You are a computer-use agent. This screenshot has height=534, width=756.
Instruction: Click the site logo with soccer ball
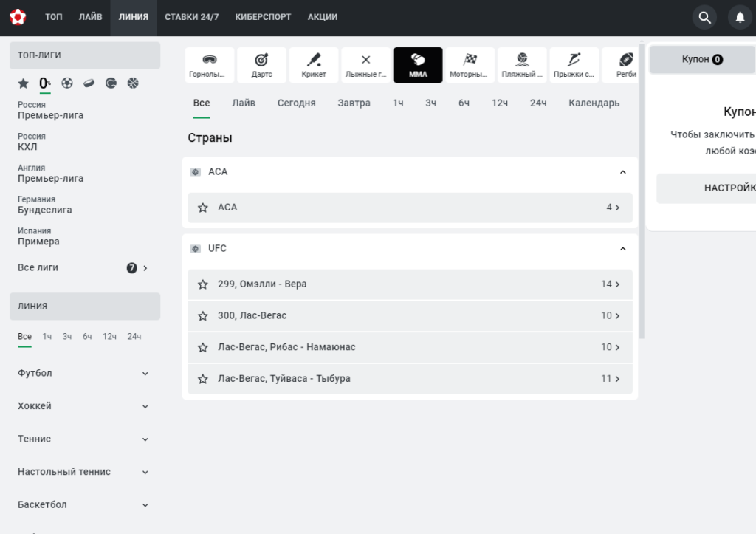pyautogui.click(x=18, y=18)
